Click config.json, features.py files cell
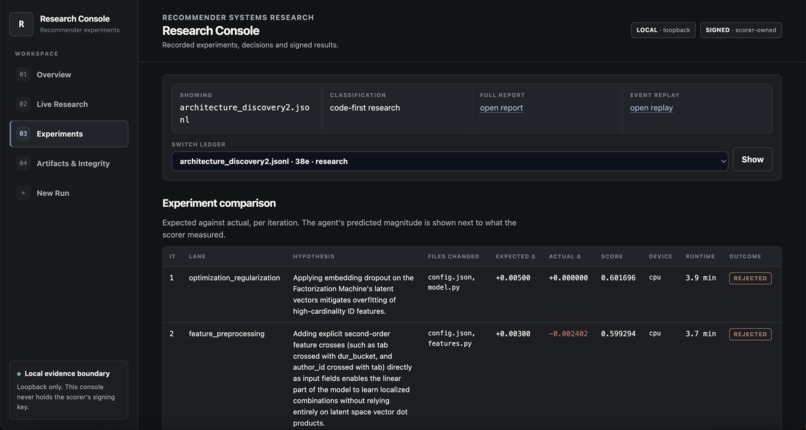This screenshot has height=430, width=806. [x=451, y=339]
